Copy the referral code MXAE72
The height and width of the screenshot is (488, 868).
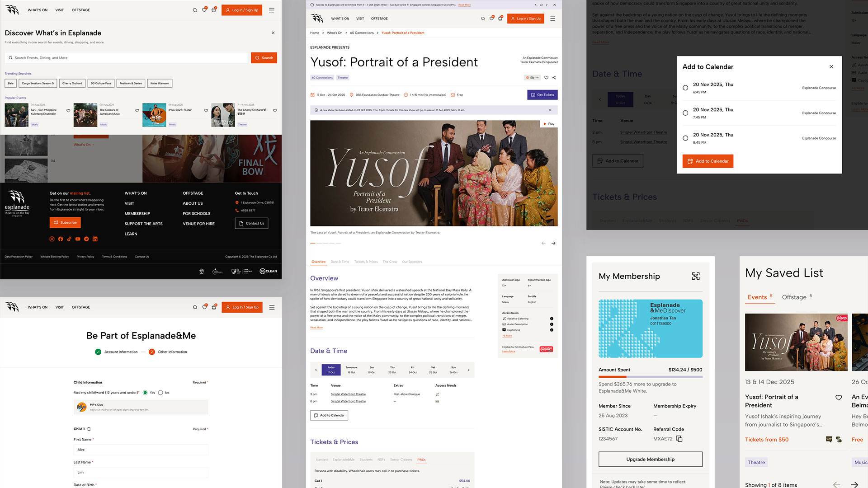coord(679,439)
